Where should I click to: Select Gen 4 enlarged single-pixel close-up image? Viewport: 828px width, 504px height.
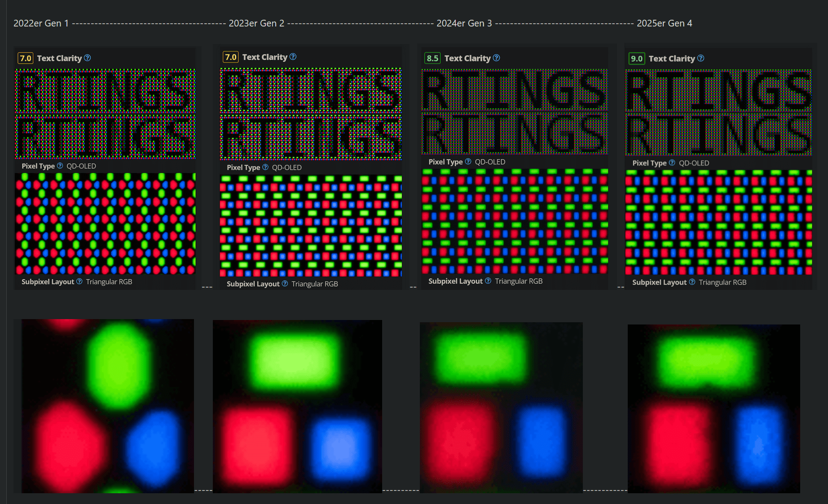pos(714,409)
